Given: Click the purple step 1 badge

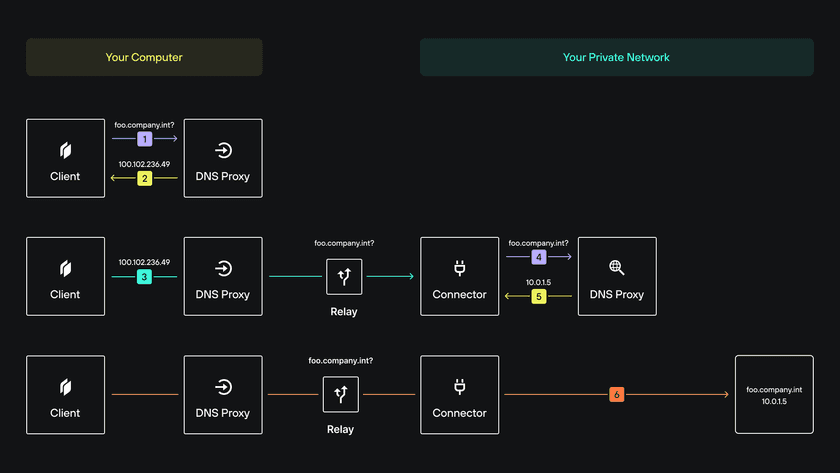Looking at the screenshot, I should click(x=144, y=139).
